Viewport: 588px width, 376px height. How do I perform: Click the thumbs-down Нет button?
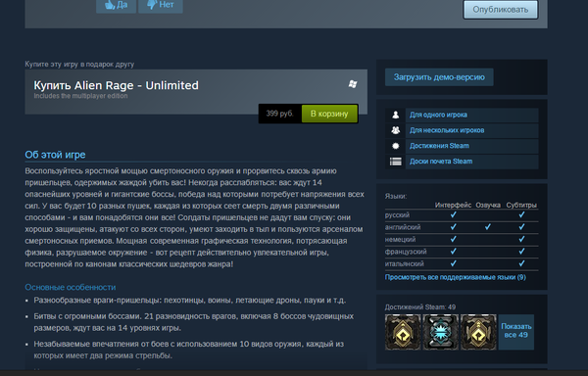[x=161, y=5]
